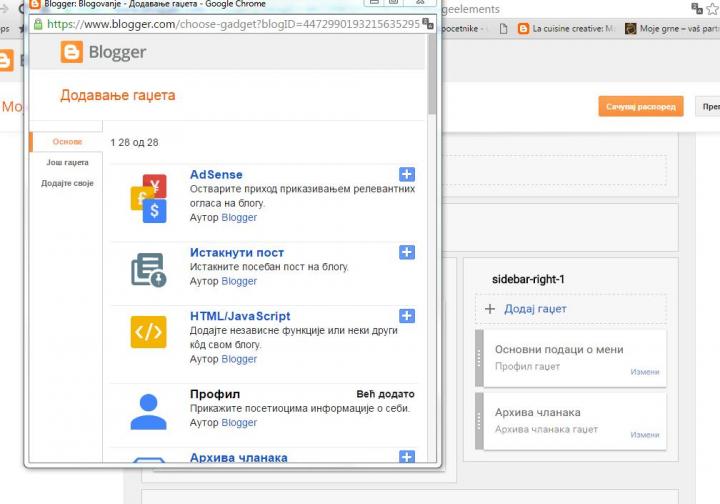Image resolution: width=720 pixels, height=504 pixels.
Task: Add Истакнути пост gadget via plus button
Action: pos(406,252)
